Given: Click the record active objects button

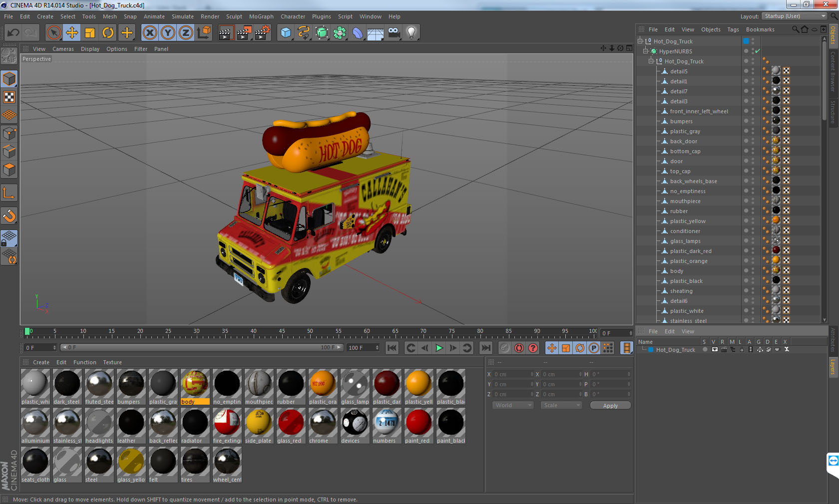Looking at the screenshot, I should pos(505,348).
